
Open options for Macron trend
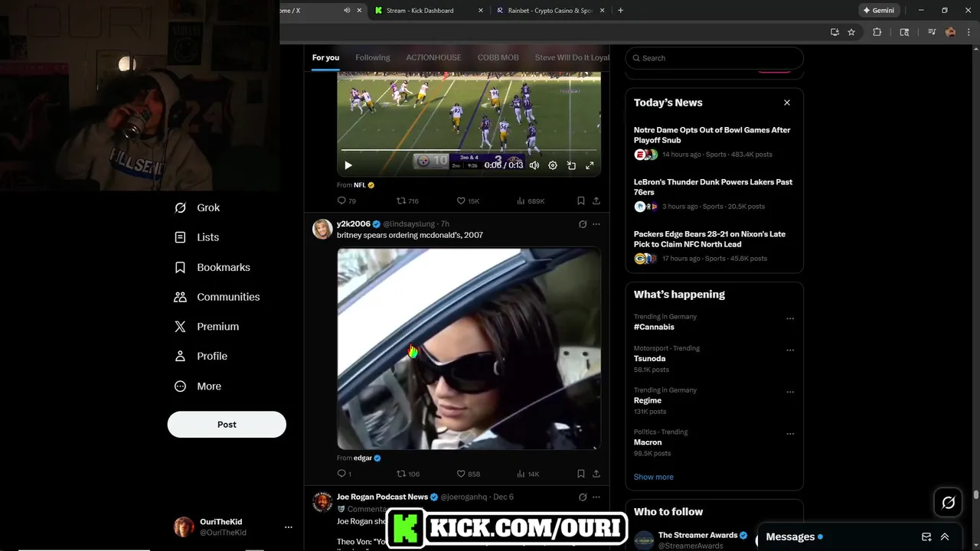(790, 433)
